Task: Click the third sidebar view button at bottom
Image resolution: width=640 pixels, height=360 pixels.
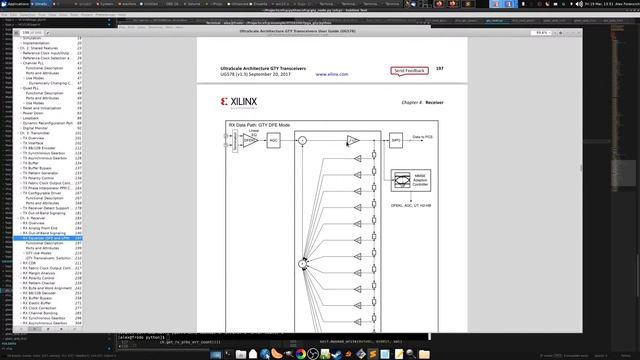Action: 48,329
